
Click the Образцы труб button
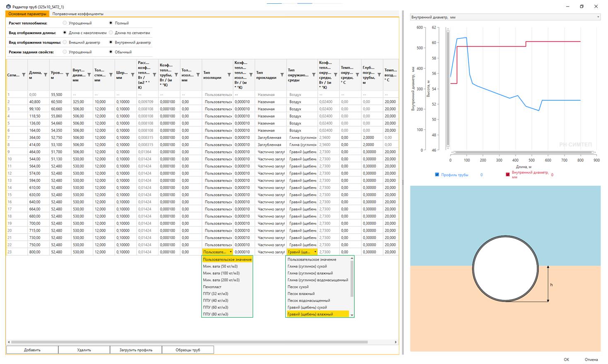coord(188,350)
